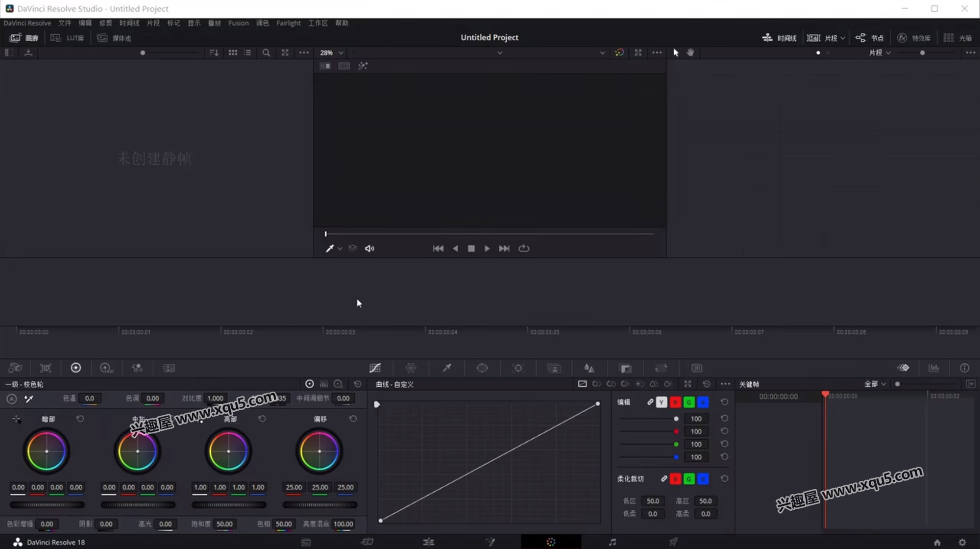This screenshot has height=549, width=980.
Task: Open the 工作区 menu
Action: click(318, 23)
